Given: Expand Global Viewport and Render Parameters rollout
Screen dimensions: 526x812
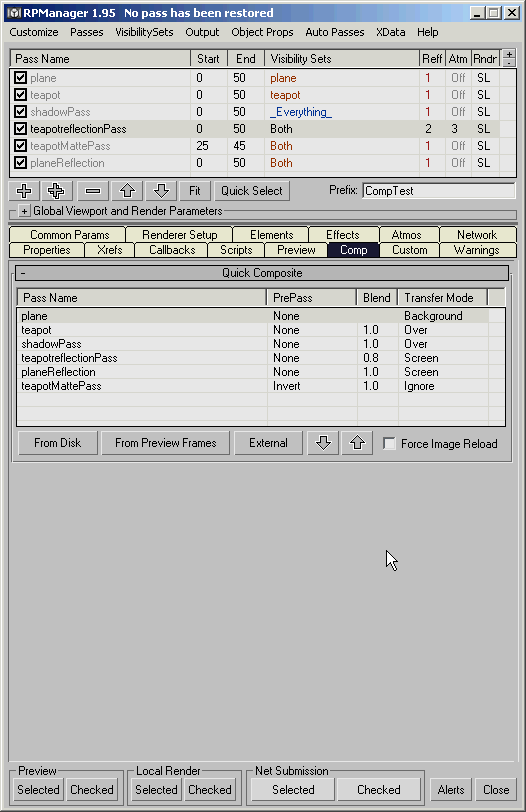Looking at the screenshot, I should [x=24, y=211].
